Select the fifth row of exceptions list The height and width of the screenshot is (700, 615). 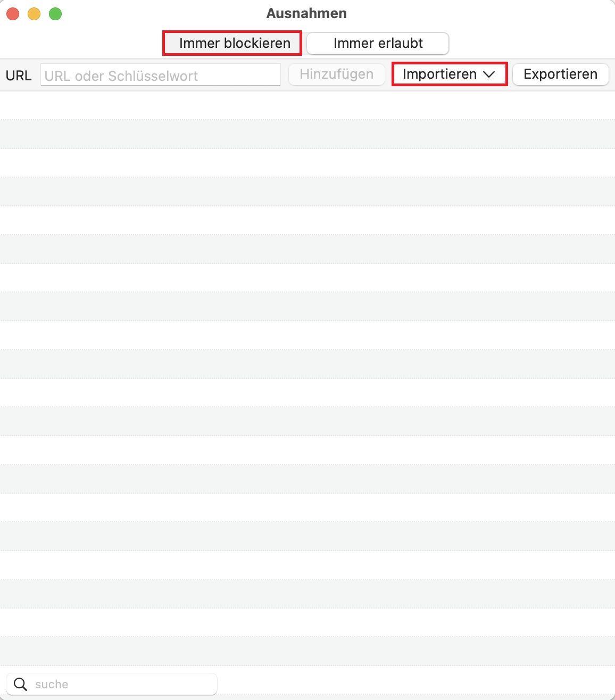point(307,220)
